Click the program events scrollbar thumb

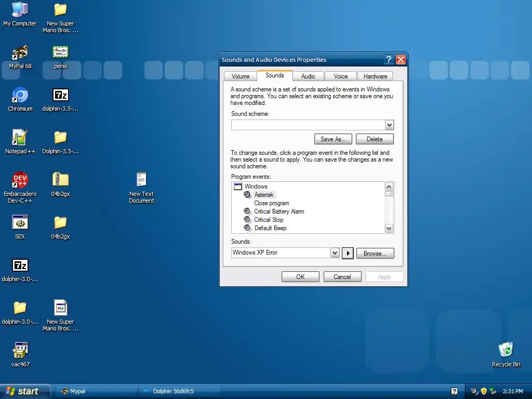(389, 194)
